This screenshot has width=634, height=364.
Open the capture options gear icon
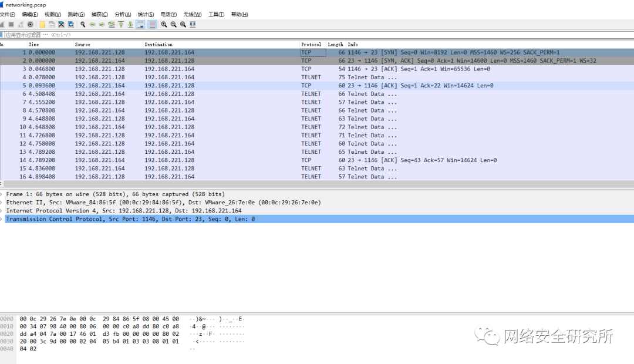click(x=30, y=24)
